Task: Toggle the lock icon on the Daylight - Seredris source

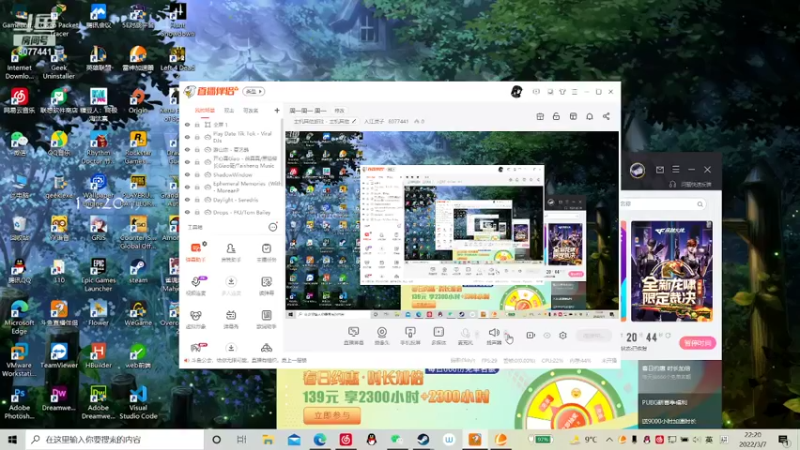Action: point(197,200)
